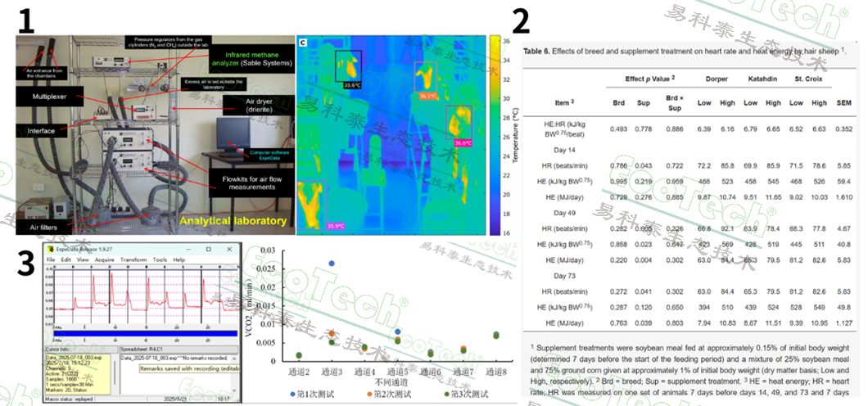Click the blue overview bar under the trace
Screen dimensions: 868x406
pyautogui.click(x=146, y=333)
